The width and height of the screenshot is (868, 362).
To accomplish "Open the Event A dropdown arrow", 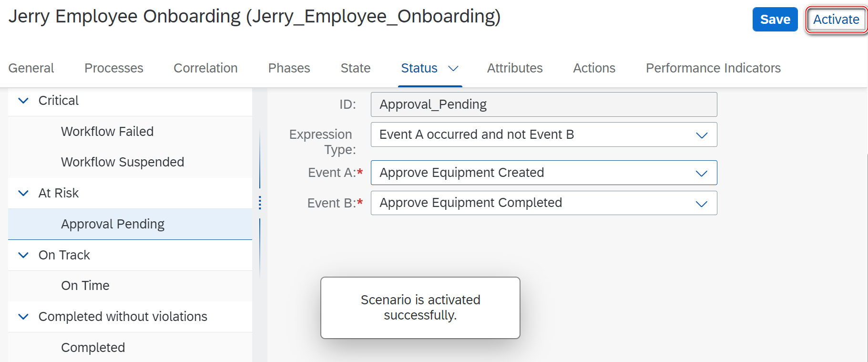I will pyautogui.click(x=701, y=173).
